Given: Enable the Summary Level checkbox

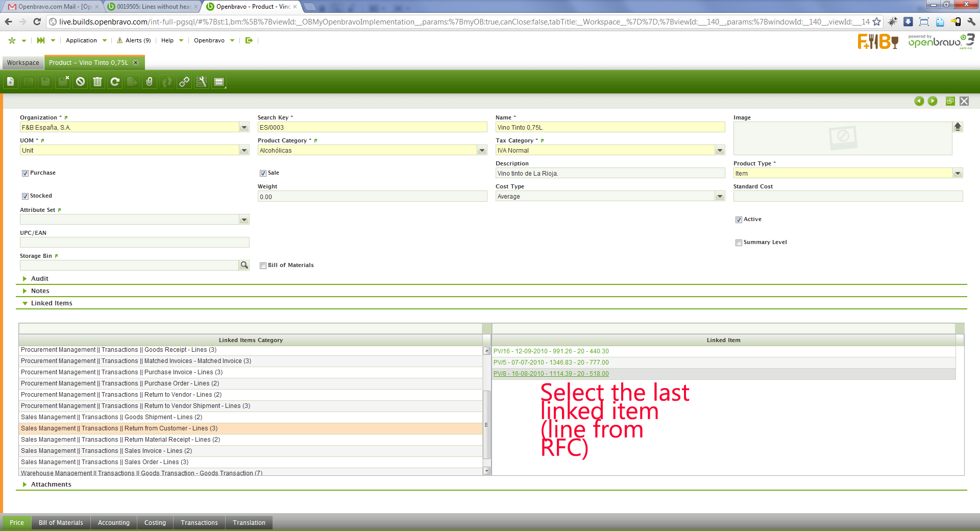Looking at the screenshot, I should click(739, 243).
